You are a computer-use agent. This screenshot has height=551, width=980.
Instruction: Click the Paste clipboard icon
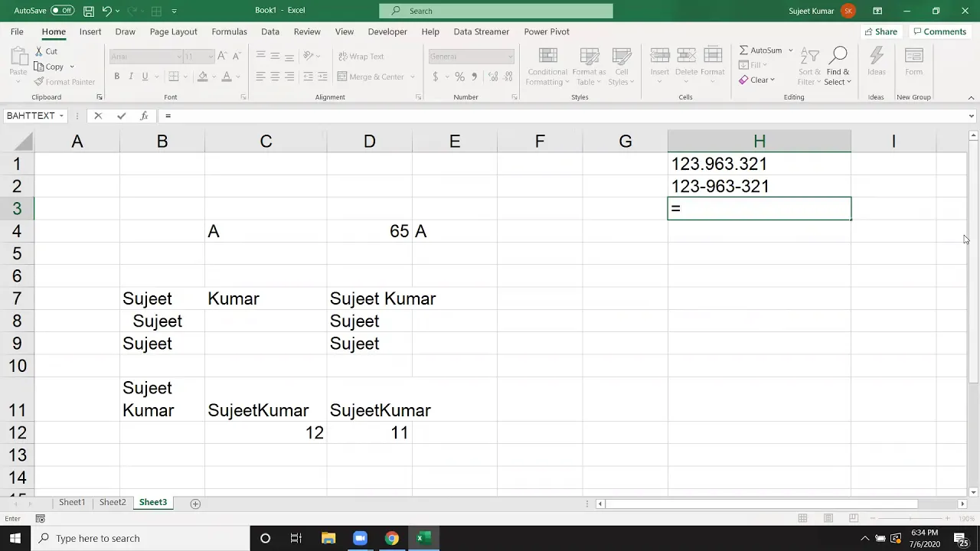click(18, 57)
